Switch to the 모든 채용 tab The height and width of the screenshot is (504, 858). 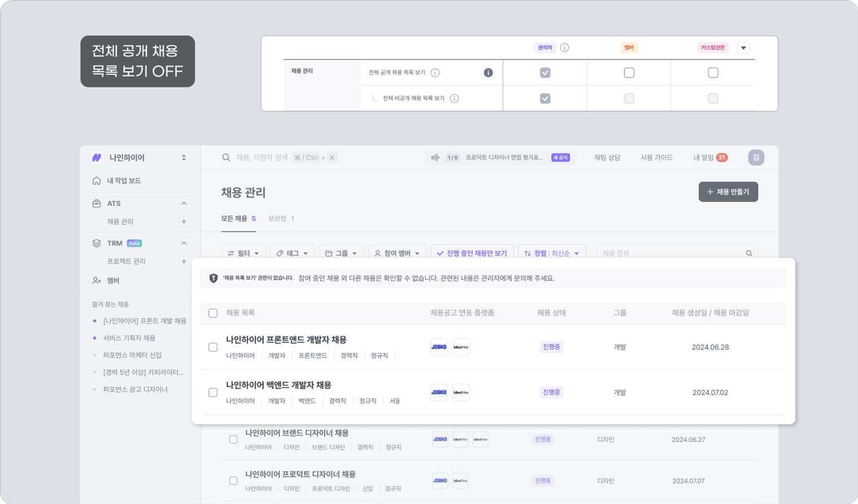click(238, 219)
